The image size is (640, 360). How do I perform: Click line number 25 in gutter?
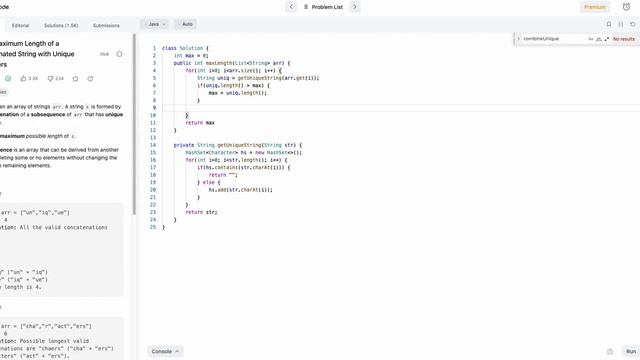(153, 227)
